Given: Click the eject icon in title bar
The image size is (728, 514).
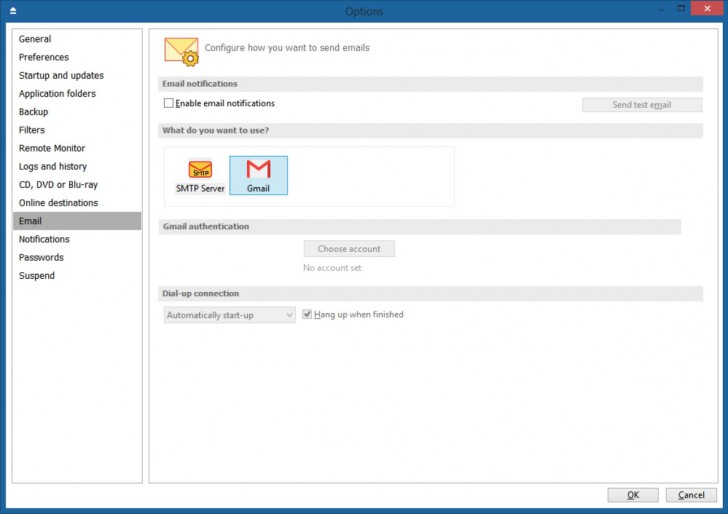Looking at the screenshot, I should pos(13,11).
